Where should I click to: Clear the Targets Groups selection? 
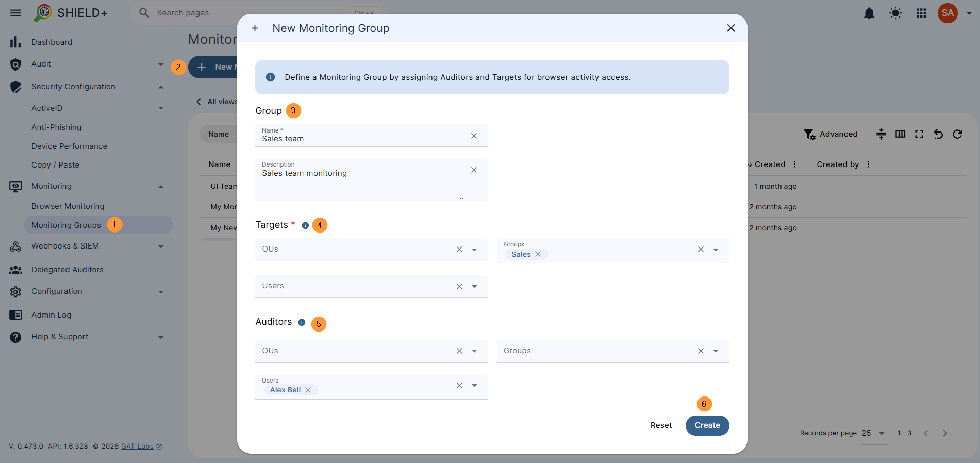[x=701, y=250]
